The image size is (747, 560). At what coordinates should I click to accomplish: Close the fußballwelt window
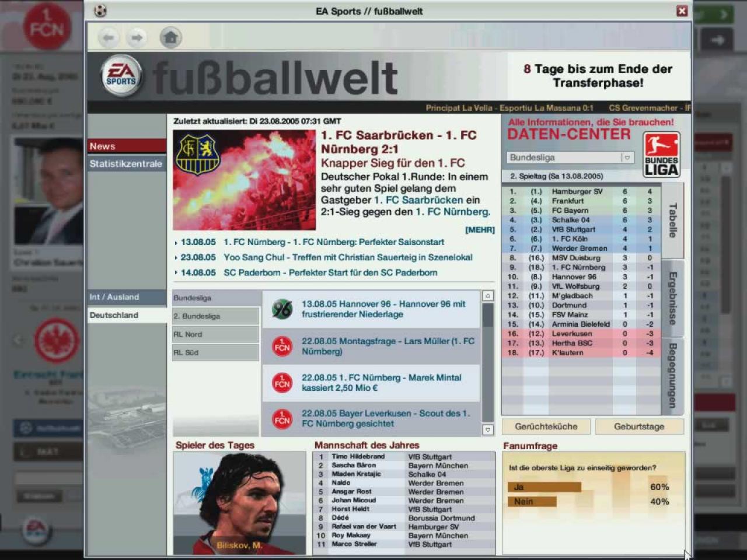click(682, 11)
